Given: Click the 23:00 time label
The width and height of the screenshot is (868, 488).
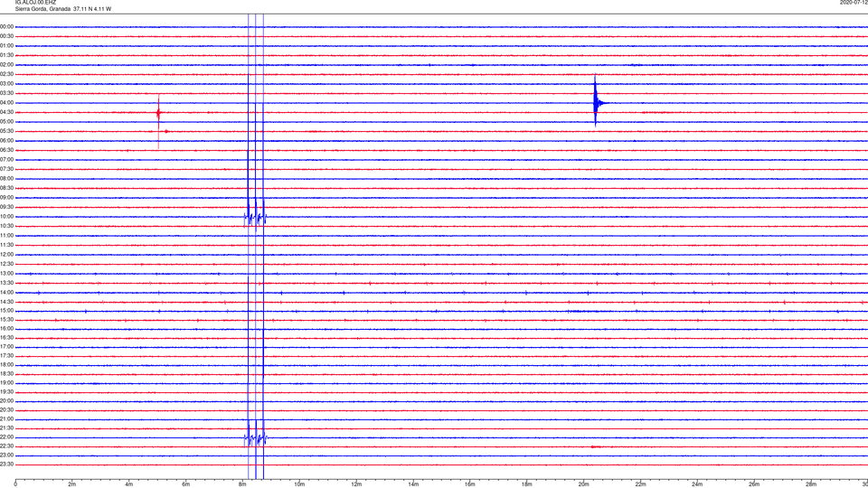Looking at the screenshot, I should (x=6, y=455).
